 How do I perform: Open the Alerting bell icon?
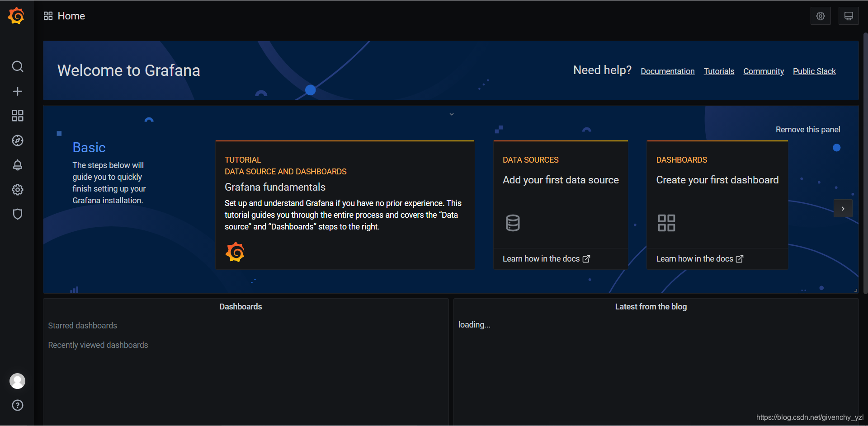[x=17, y=165]
